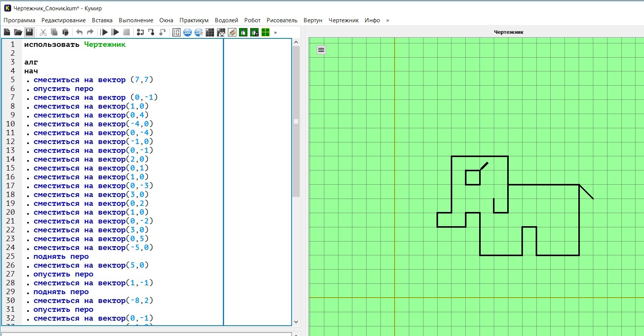Open the Водолей wave icon
644x336 pixels.
[x=188, y=32]
